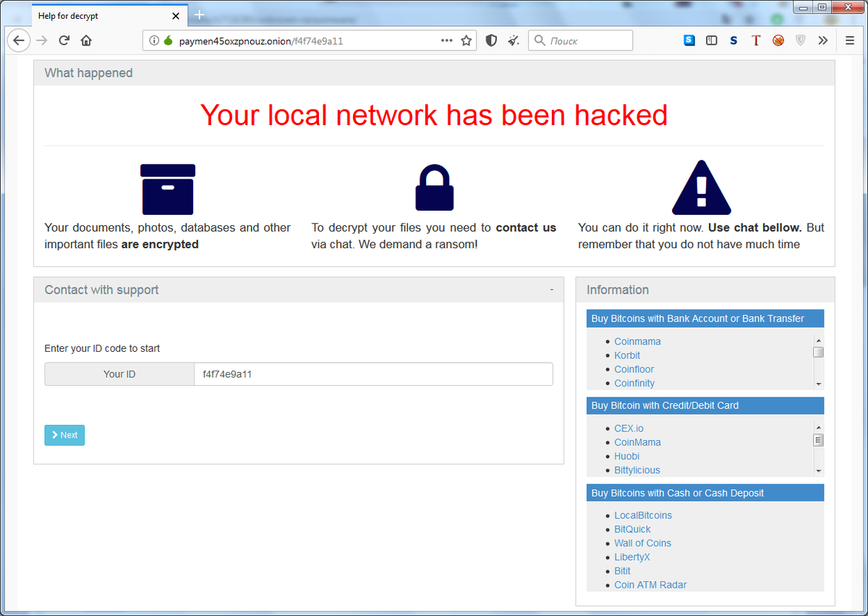Maximize the browser window
The image size is (868, 616).
pyautogui.click(x=821, y=8)
